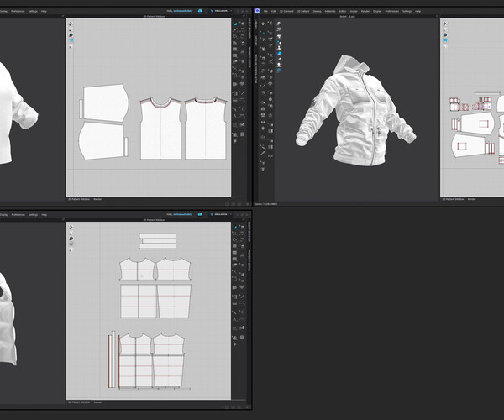Click teal magnifier icon in bottom-left 2D toolbar
Image resolution: width=504 pixels, height=420 pixels.
(x=71, y=238)
